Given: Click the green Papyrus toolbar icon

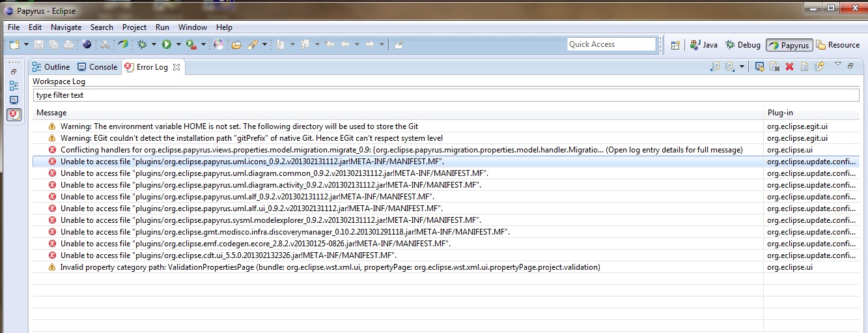Looking at the screenshot, I should (122, 44).
